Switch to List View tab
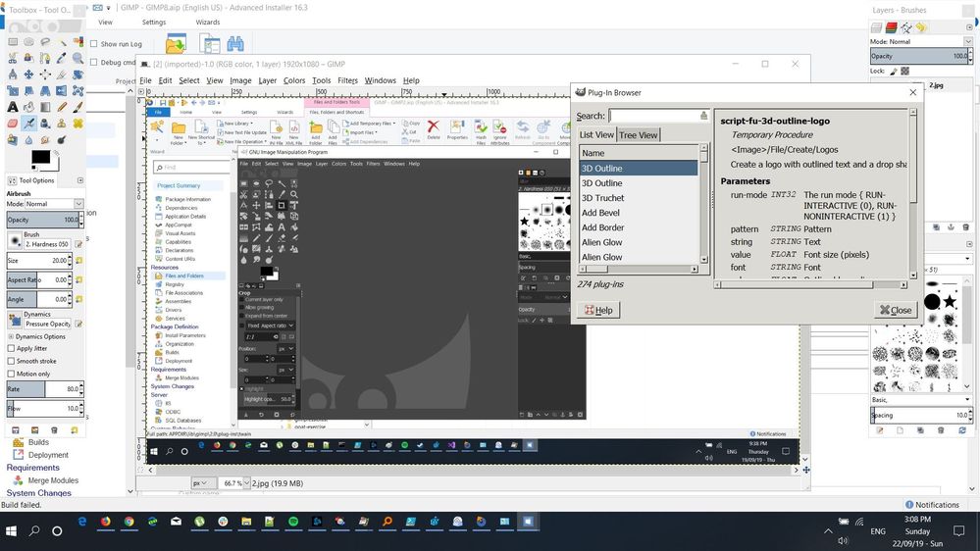 click(x=596, y=134)
